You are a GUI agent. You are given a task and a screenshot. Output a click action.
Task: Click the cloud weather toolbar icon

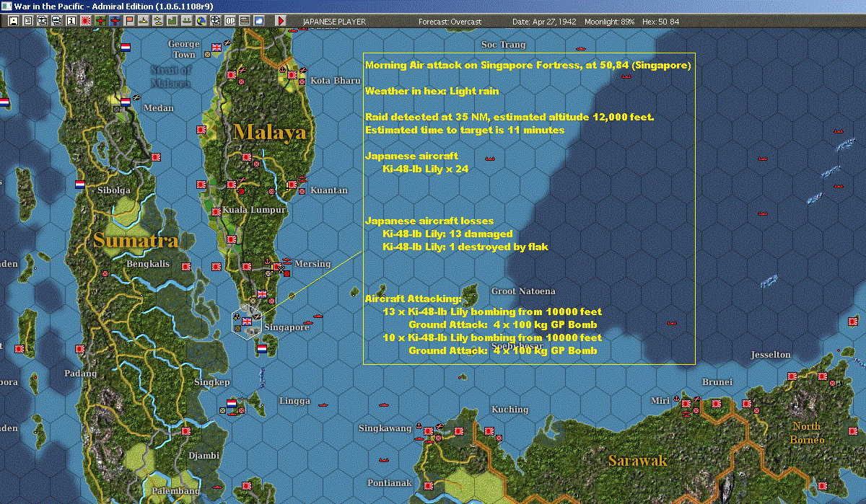click(258, 21)
